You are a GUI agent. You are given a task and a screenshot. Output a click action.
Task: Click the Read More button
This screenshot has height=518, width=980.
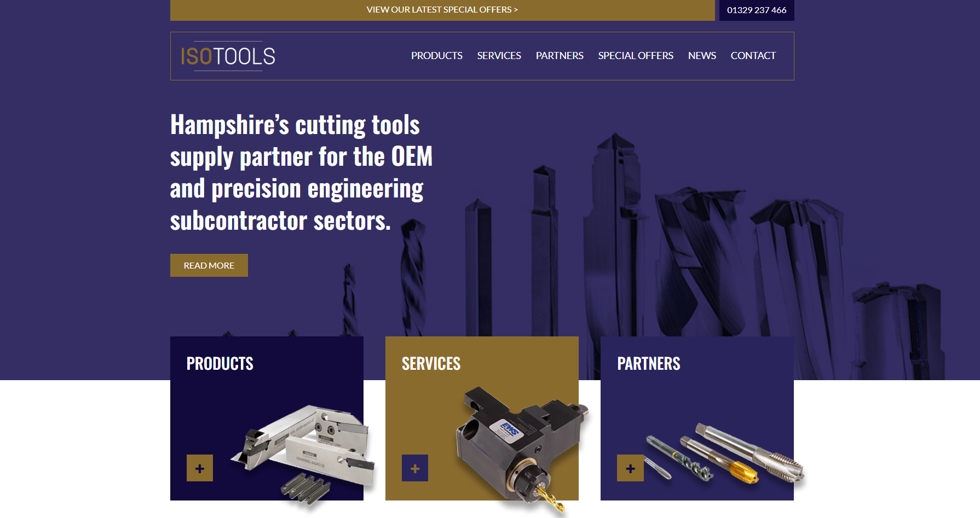pyautogui.click(x=209, y=265)
